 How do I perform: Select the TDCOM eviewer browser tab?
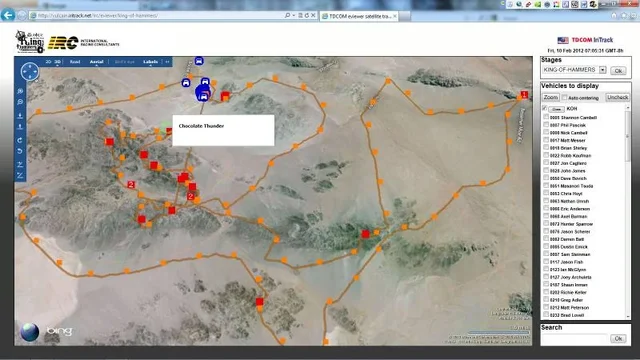click(359, 16)
